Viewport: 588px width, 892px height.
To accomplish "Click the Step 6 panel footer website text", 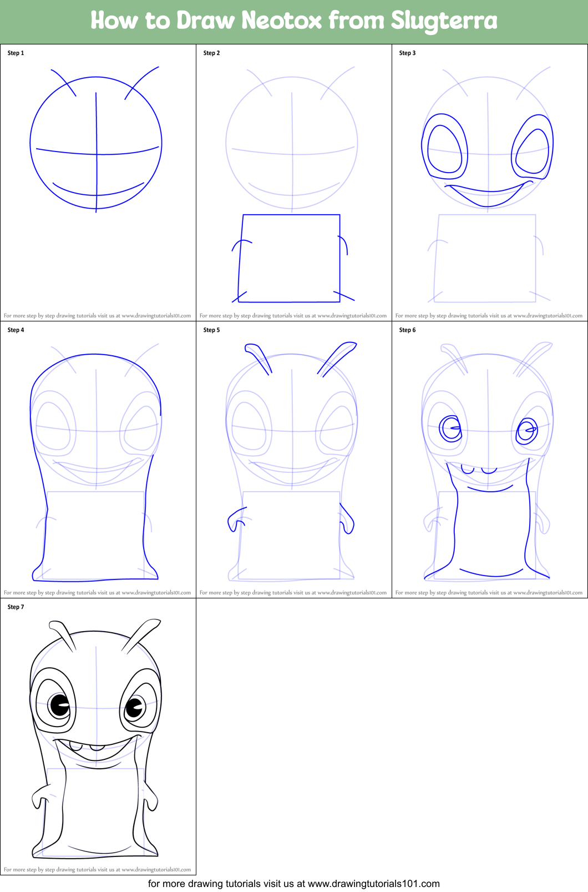I will pyautogui.click(x=489, y=593).
